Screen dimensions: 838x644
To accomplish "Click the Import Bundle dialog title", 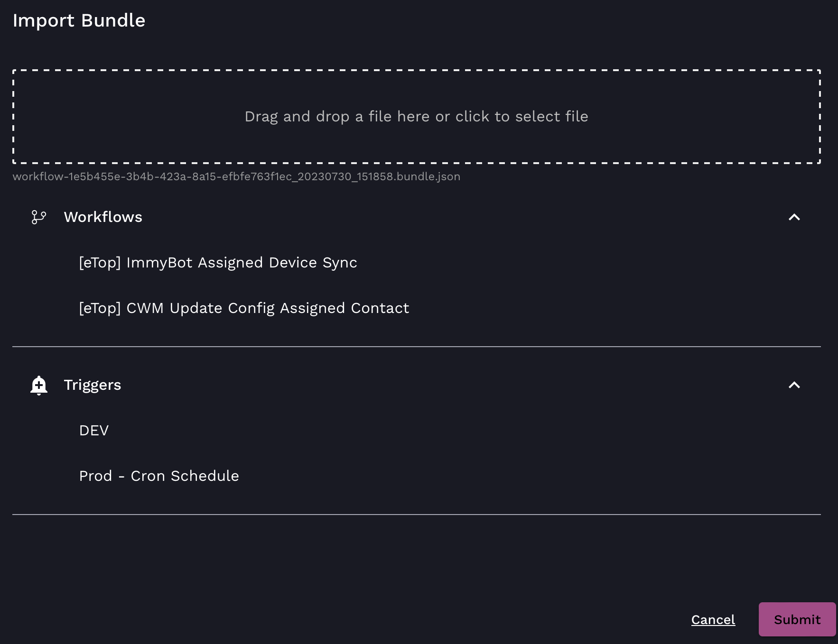I will click(79, 20).
